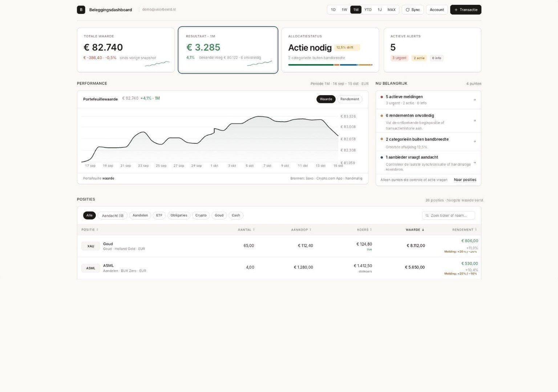Reverse the Waarde column sort arrow
The image size is (558, 392).
point(423,230)
